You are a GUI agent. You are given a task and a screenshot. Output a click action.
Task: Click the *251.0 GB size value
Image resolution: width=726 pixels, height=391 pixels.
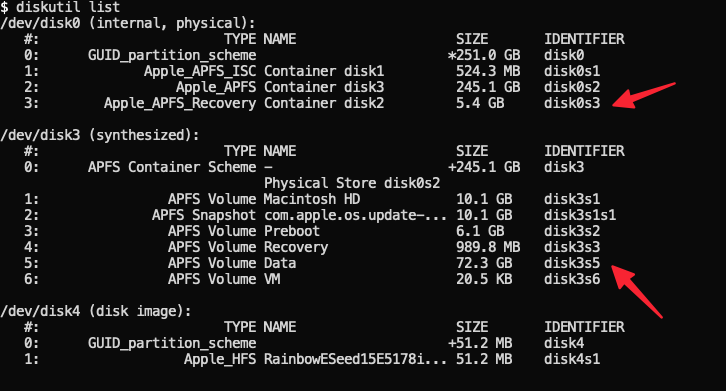(x=484, y=55)
